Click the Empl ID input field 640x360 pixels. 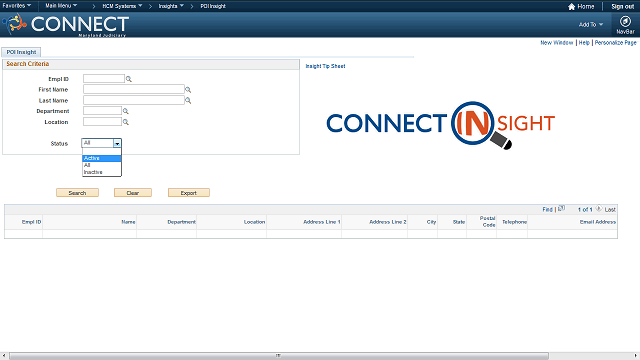tap(104, 79)
